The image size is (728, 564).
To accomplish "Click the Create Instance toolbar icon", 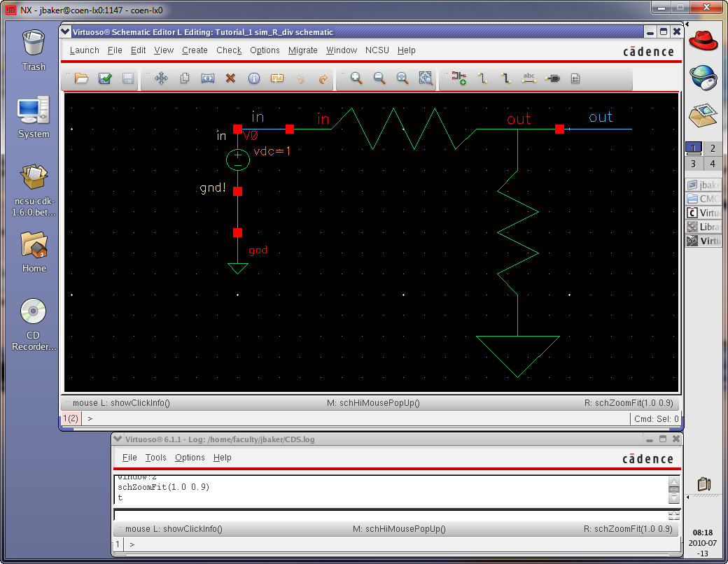I will point(459,78).
